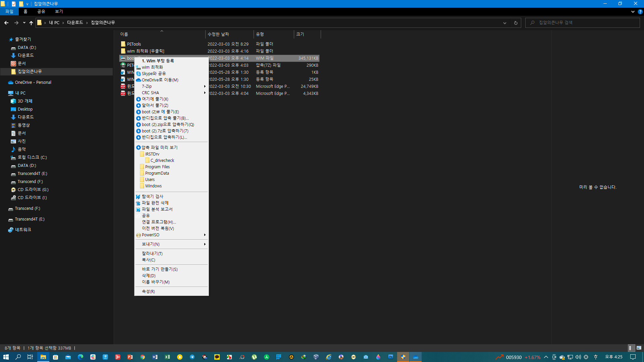
Task: Click the Back navigation arrow
Action: 6,23
